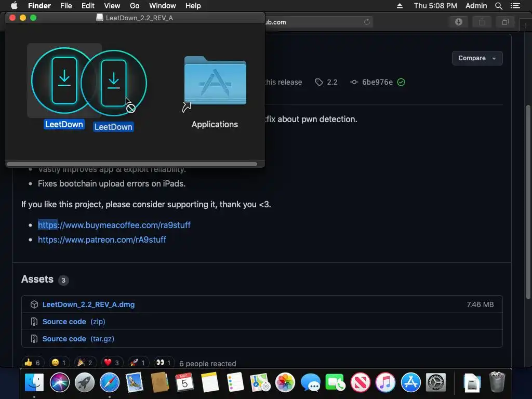
Task: Open the disk image icon in Dock
Action: coord(472,383)
